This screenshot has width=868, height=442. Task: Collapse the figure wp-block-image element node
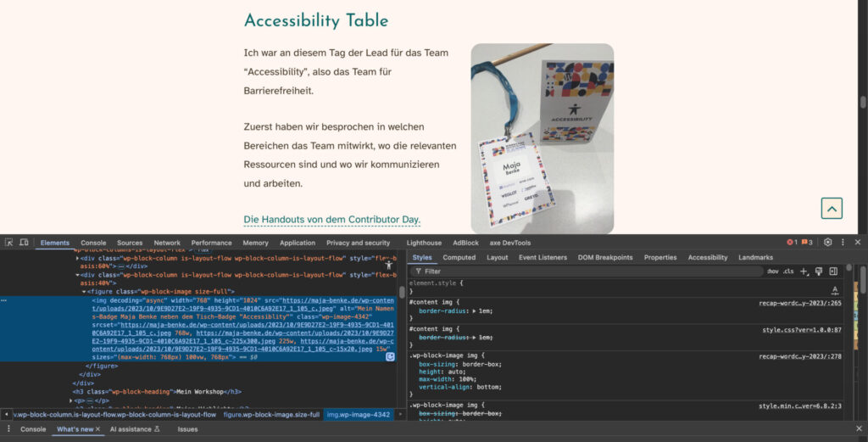pyautogui.click(x=84, y=291)
